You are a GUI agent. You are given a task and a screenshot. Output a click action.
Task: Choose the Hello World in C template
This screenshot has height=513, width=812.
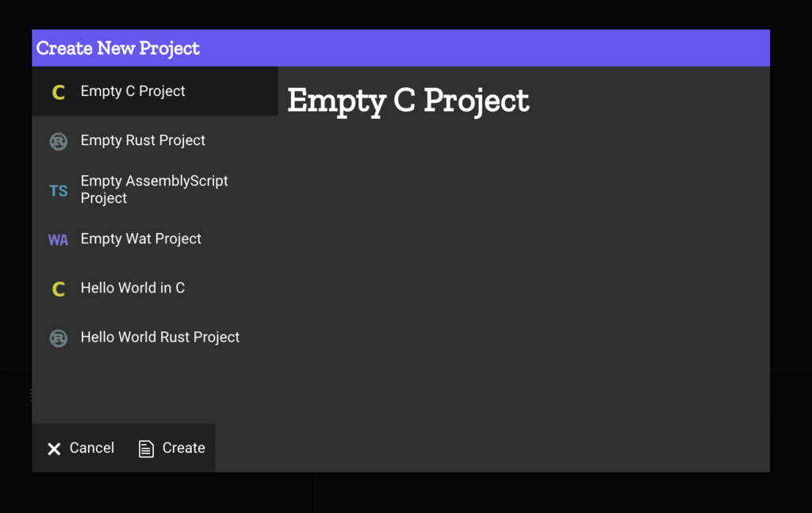[155, 288]
